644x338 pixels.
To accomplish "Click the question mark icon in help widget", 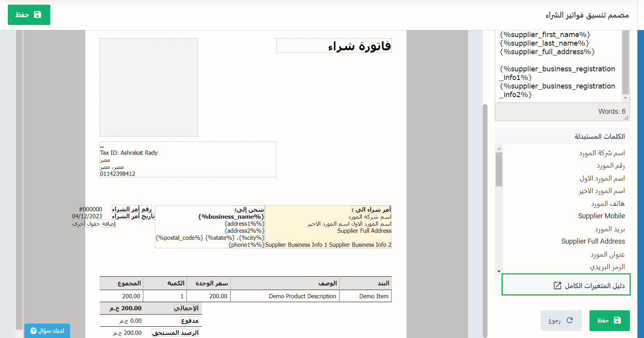I will click(x=33, y=331).
